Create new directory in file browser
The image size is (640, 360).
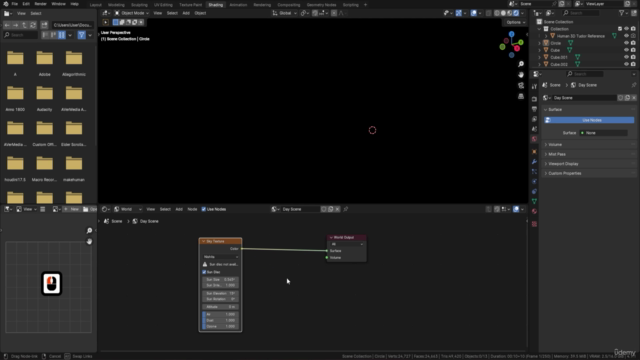pos(44,25)
